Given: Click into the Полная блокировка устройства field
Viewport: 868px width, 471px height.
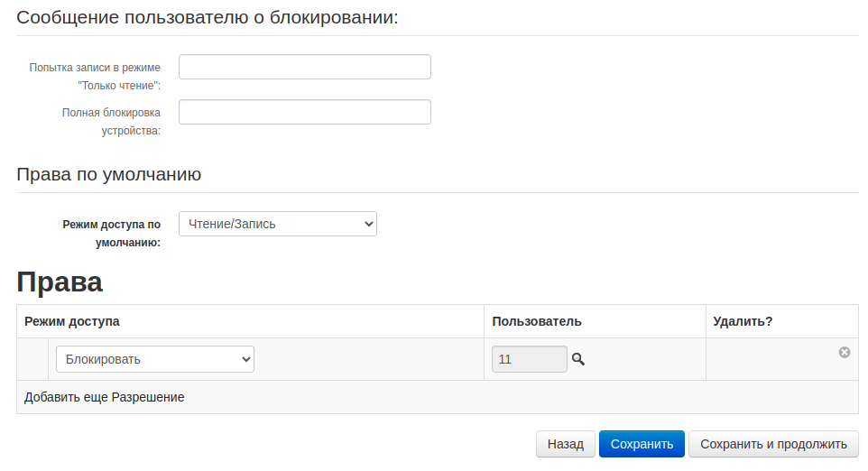Looking at the screenshot, I should [305, 112].
